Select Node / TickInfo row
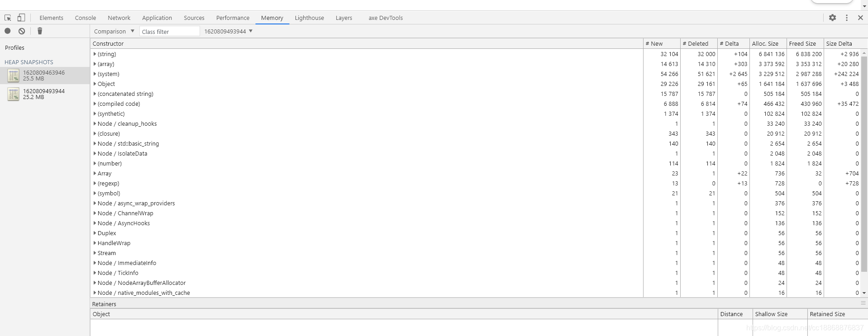This screenshot has height=336, width=868. tap(475, 273)
